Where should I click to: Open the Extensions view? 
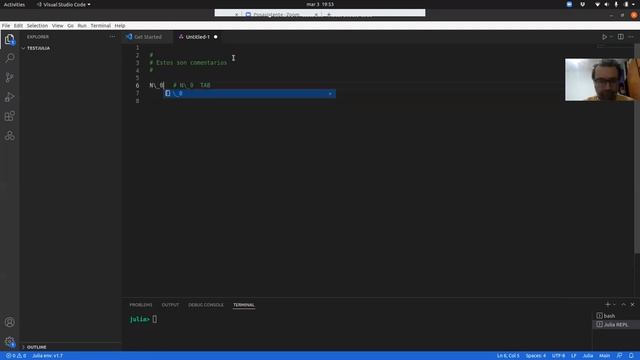click(x=9, y=116)
